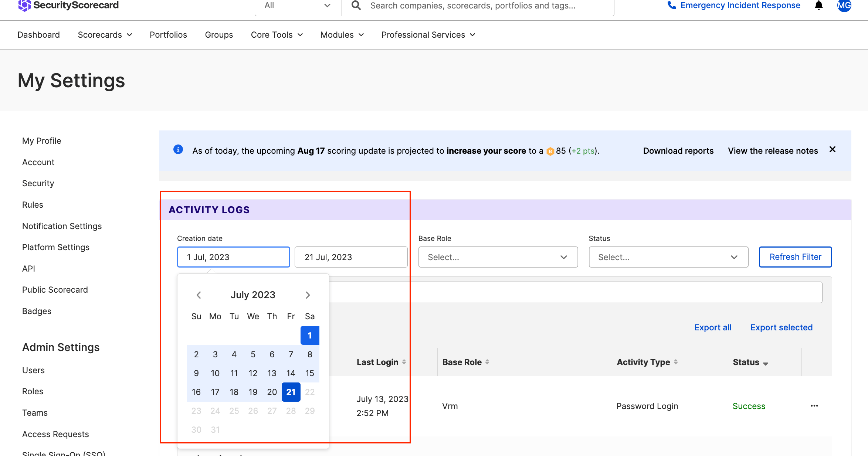Click the Export all link
The height and width of the screenshot is (456, 868).
(x=713, y=327)
